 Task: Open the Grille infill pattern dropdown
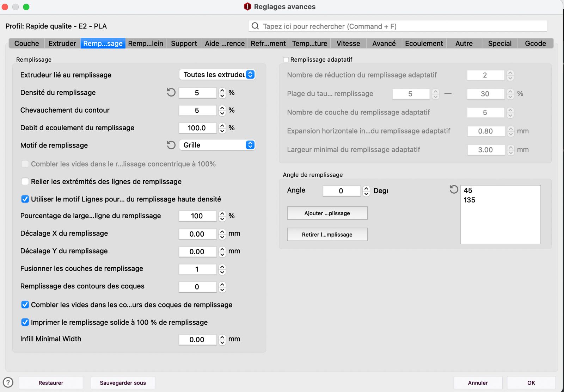coord(217,145)
